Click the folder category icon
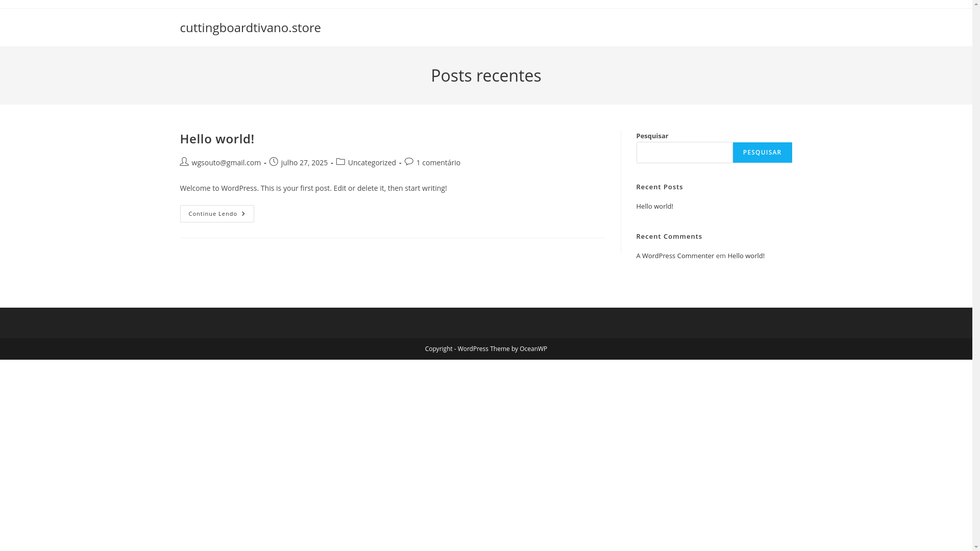 [x=340, y=162]
